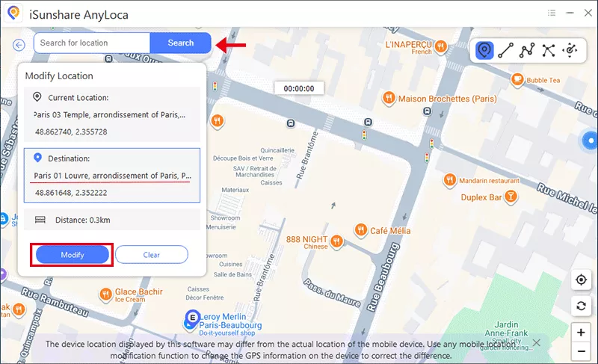Focus the Search for location field
Screen dimensions: 598x364
tap(92, 43)
